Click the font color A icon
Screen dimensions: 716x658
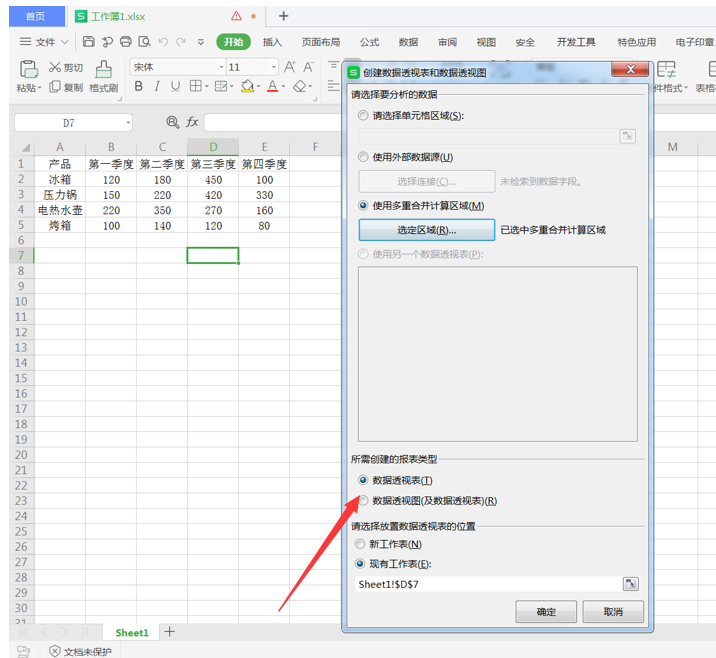pos(273,86)
